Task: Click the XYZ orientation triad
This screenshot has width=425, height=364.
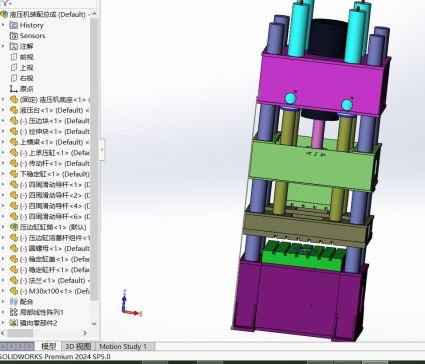Action: tap(131, 303)
